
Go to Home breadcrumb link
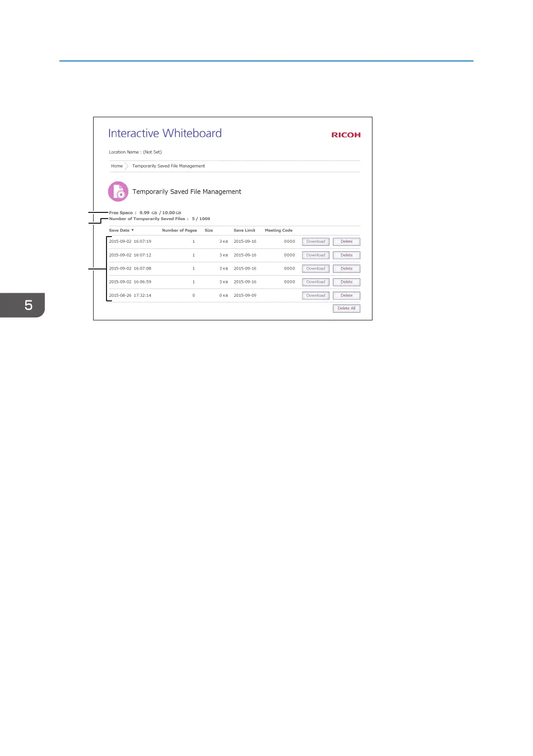(x=117, y=166)
